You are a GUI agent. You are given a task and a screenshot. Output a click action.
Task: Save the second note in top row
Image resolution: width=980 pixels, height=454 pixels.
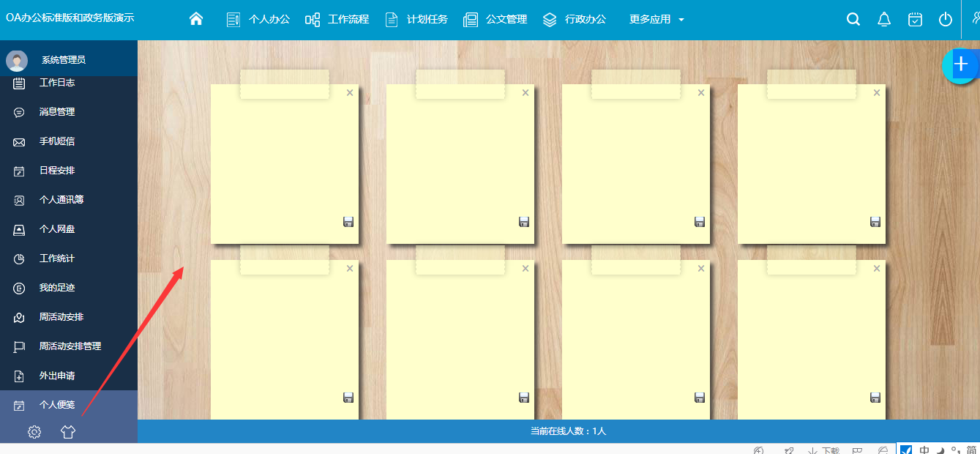tap(524, 222)
